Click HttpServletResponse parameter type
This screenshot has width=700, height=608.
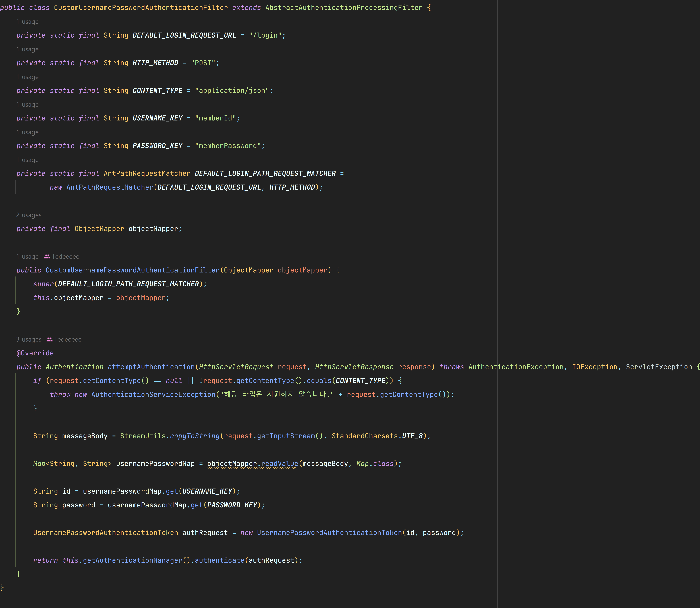point(354,367)
